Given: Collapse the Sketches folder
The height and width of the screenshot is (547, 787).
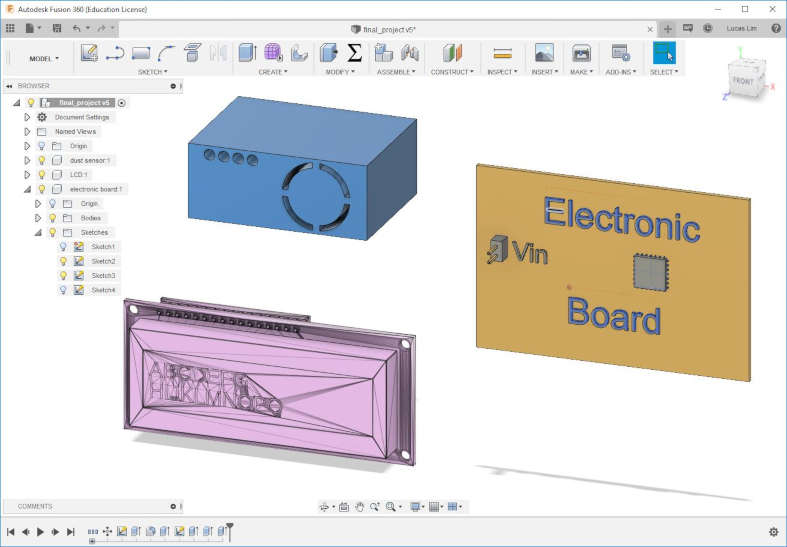Looking at the screenshot, I should (x=38, y=232).
